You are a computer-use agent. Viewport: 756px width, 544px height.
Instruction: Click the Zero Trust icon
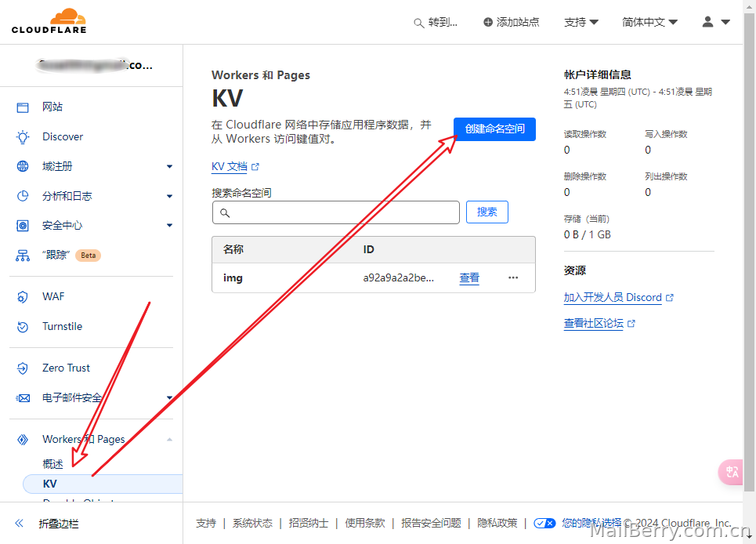coord(23,368)
